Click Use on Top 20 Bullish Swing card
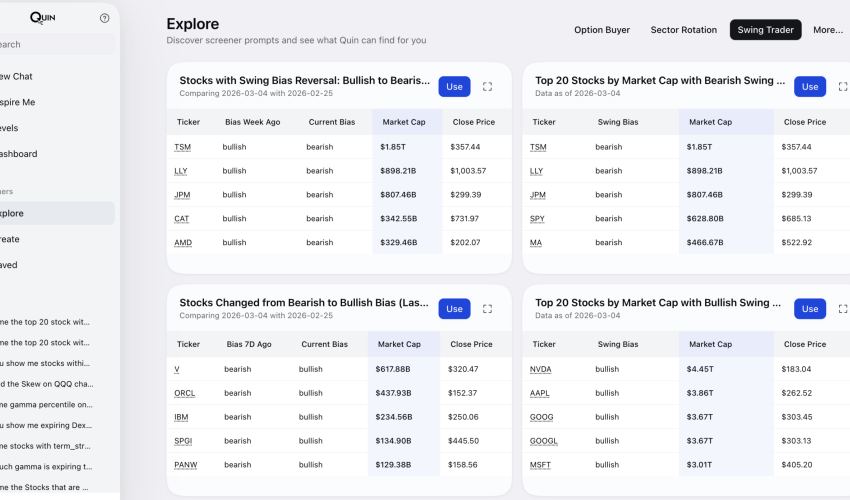The height and width of the screenshot is (500, 850). [810, 309]
